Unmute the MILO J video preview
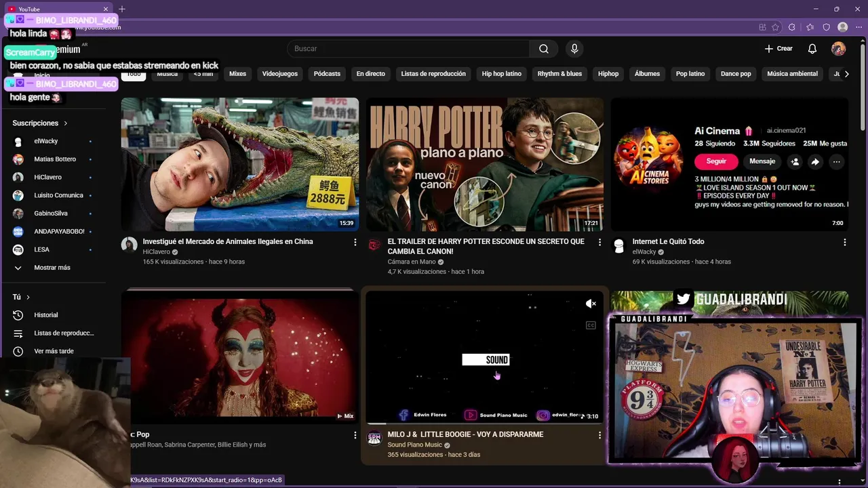 [x=591, y=304]
